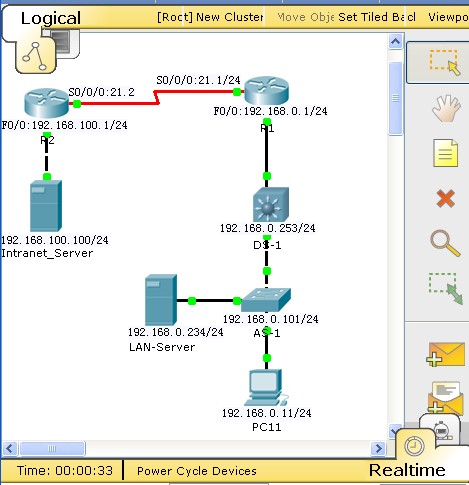Add a Complex PDU open envelope
The image size is (469, 485).
(x=445, y=398)
